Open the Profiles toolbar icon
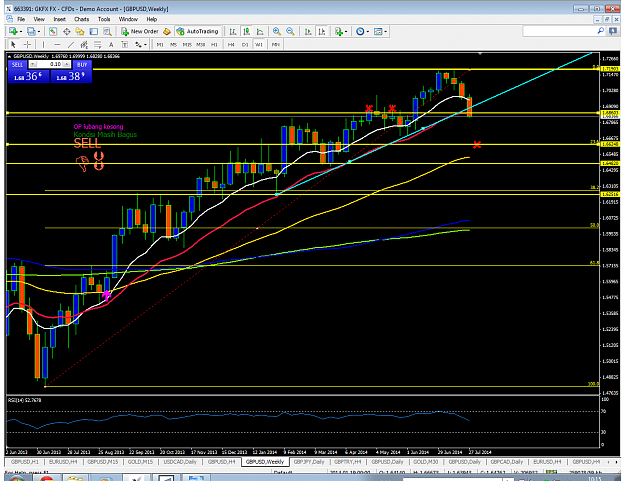Screen dimensions: 625x481 point(31,31)
